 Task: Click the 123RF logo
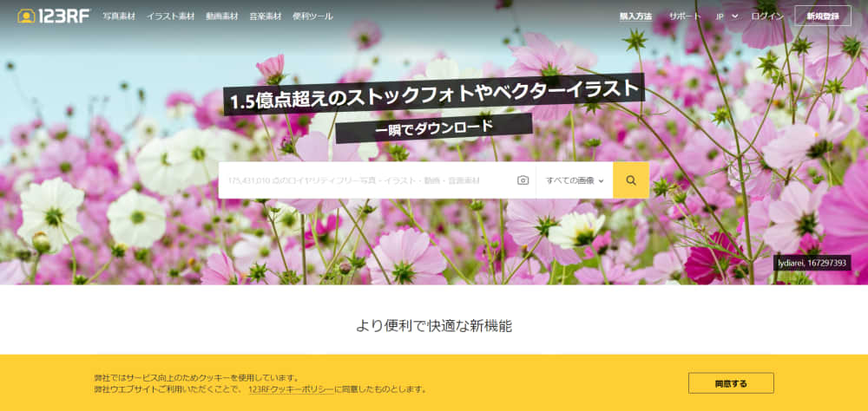(x=54, y=16)
